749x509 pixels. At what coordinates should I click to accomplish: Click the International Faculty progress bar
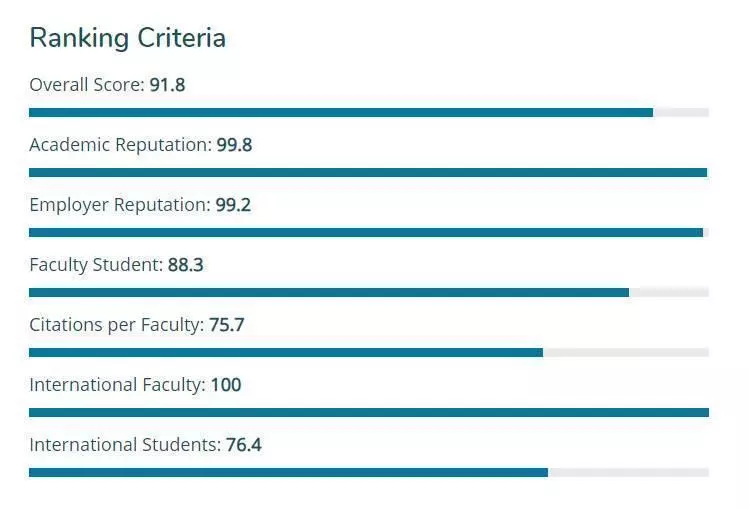[x=369, y=413]
